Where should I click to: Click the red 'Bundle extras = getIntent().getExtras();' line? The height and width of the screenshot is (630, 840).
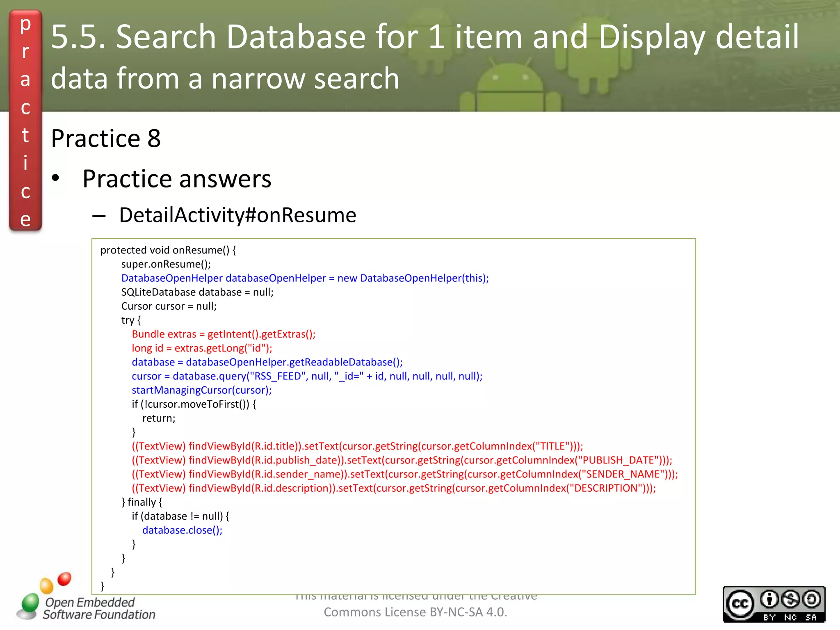tap(224, 334)
